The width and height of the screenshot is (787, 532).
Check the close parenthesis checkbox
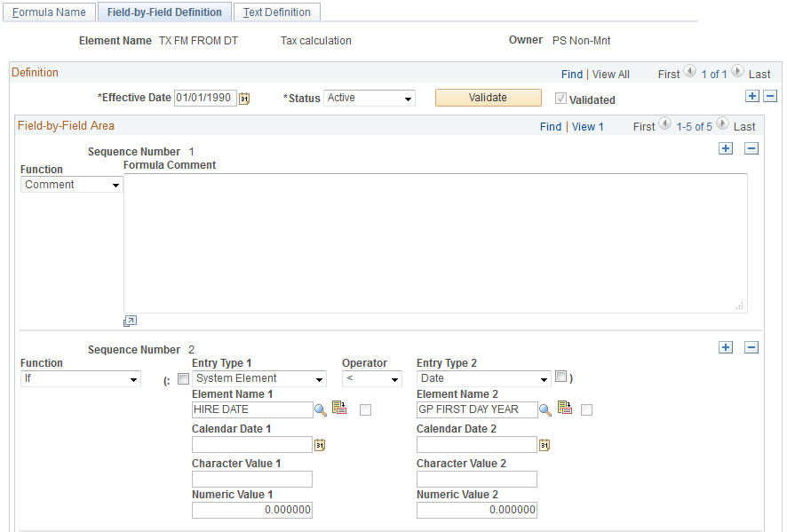(x=561, y=376)
